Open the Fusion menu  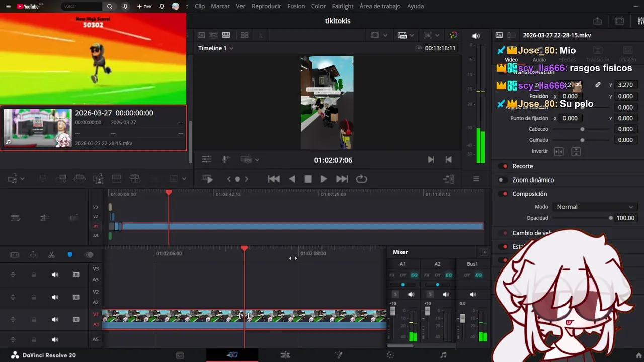[296, 6]
